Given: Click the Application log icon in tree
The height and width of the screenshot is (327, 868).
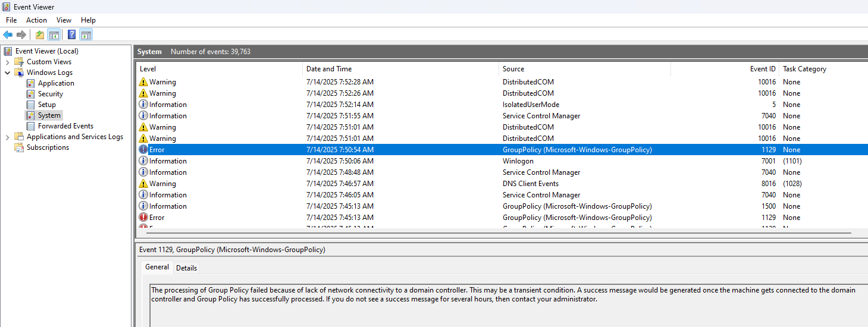Looking at the screenshot, I should (30, 83).
